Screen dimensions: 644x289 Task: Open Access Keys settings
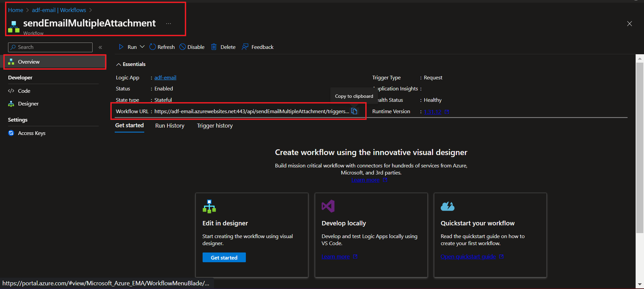tap(32, 133)
